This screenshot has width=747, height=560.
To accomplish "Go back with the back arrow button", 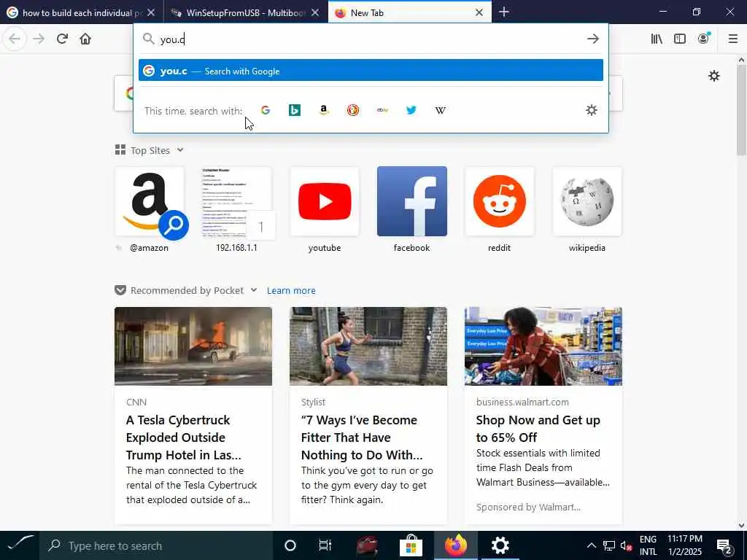I will pyautogui.click(x=15, y=39).
